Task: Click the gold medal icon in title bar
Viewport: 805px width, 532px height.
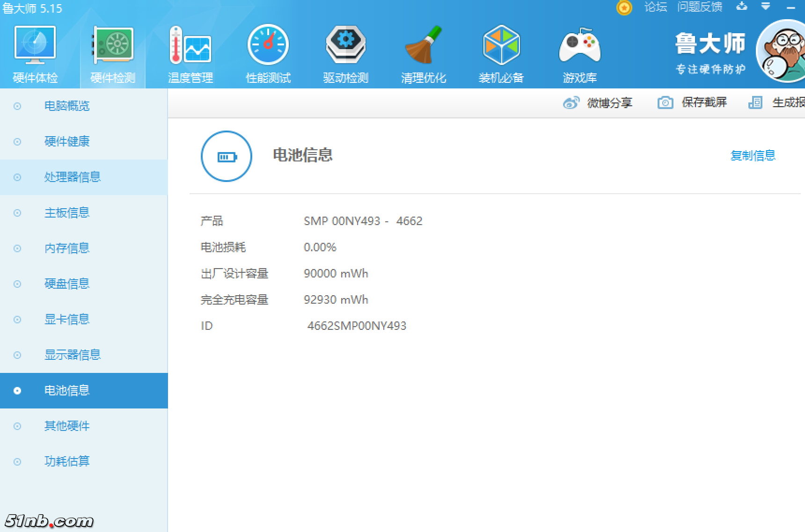Action: [624, 7]
